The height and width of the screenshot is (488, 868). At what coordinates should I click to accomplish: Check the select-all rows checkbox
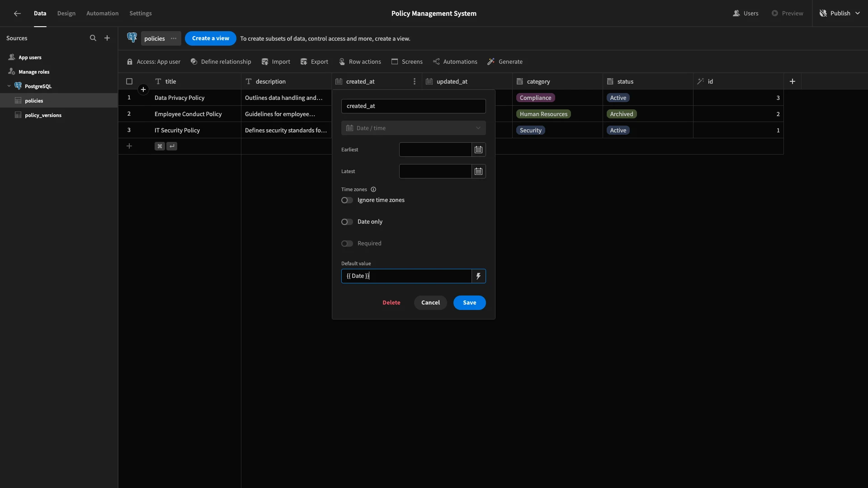tap(129, 82)
